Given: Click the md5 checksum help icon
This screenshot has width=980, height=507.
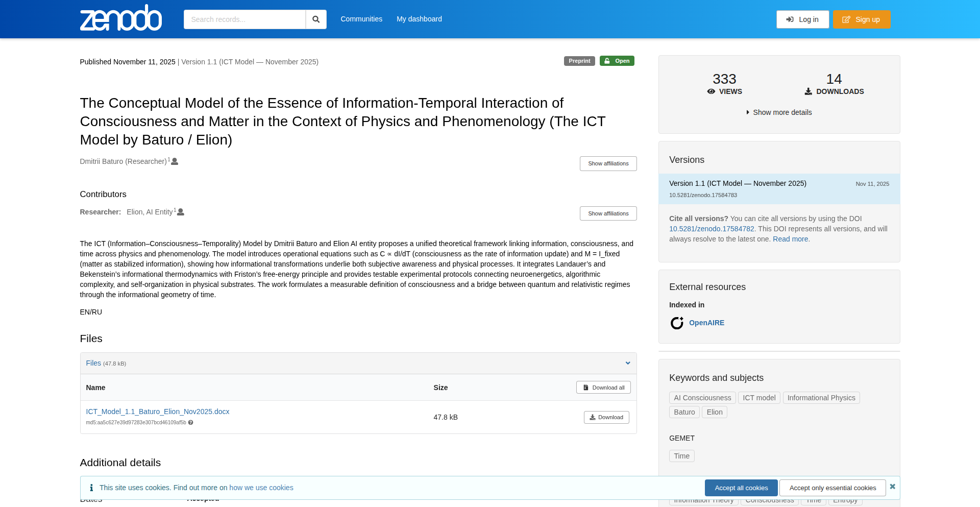Looking at the screenshot, I should 190,423.
